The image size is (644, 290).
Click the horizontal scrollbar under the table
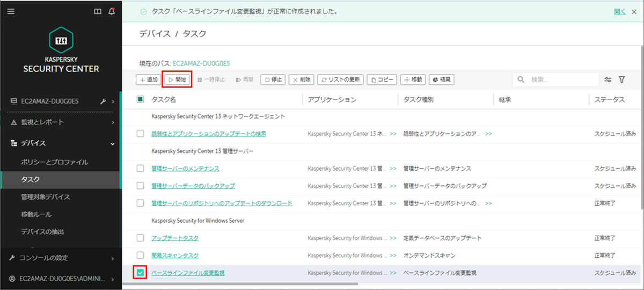(x=240, y=283)
